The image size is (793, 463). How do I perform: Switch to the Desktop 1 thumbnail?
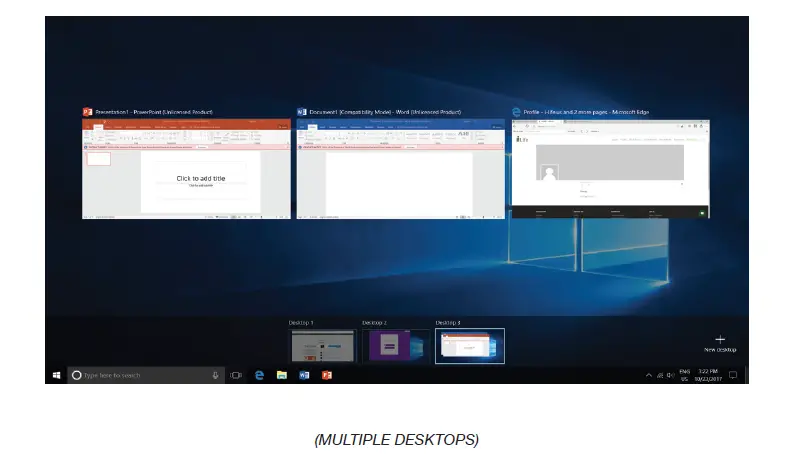pyautogui.click(x=323, y=346)
